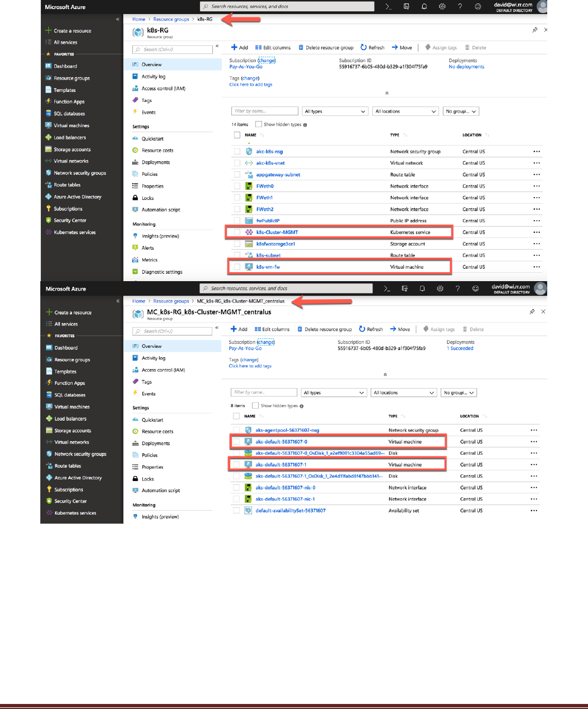Open ellipsis menu for aks-default-56371607-0 virtual machine row
Image resolution: width=588 pixels, height=709 pixels.
[x=534, y=442]
